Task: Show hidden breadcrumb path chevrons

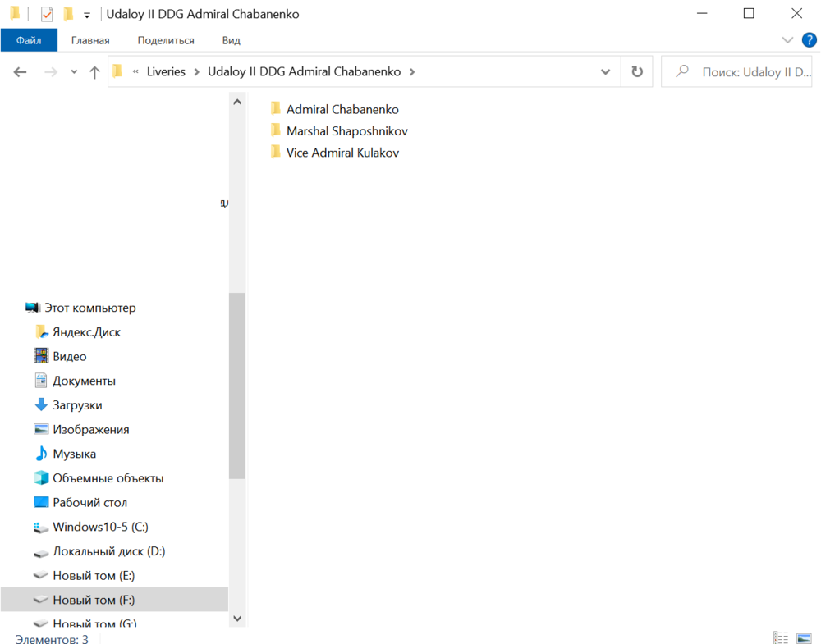Action: (135, 71)
